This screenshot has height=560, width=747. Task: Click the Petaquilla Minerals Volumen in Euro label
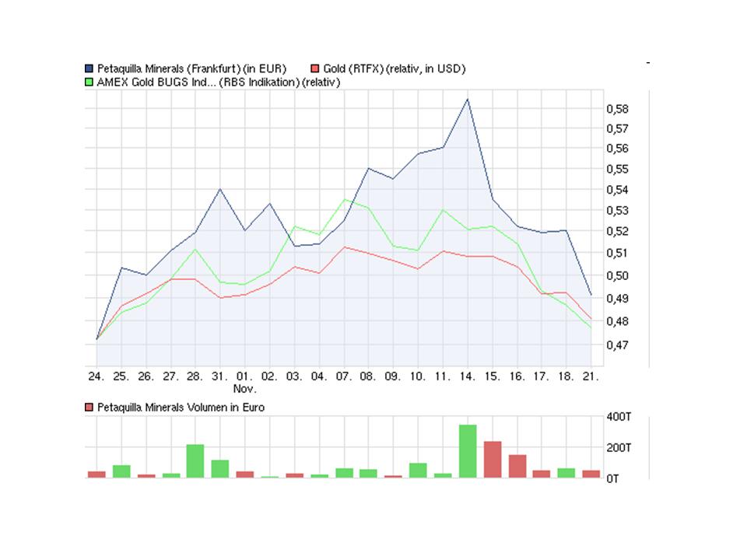coord(181,407)
